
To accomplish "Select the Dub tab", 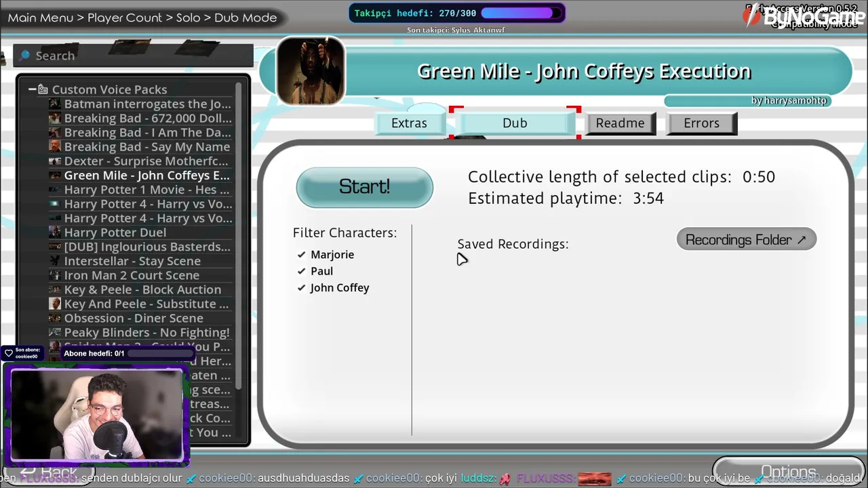I will tap(515, 123).
